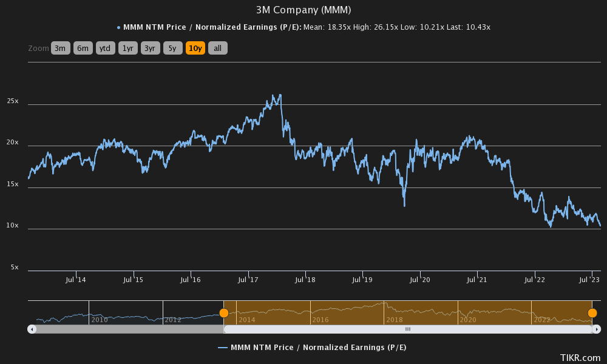Click the High: 26.15x statistic text
Image resolution: width=607 pixels, height=364 pixels.
pyautogui.click(x=376, y=27)
